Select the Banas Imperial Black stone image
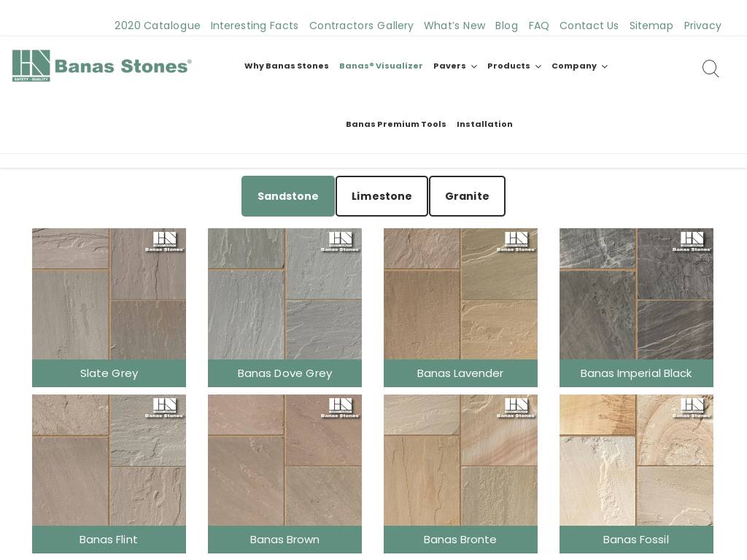The width and height of the screenshot is (747, 560). [636, 294]
